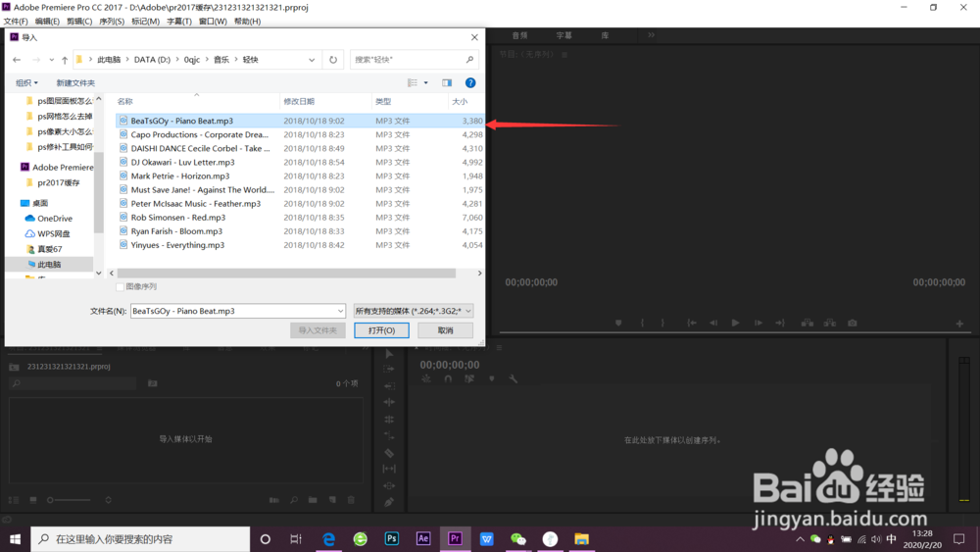Expand the address bar path history dropdown
Screen dimensions: 980x552
(312, 60)
